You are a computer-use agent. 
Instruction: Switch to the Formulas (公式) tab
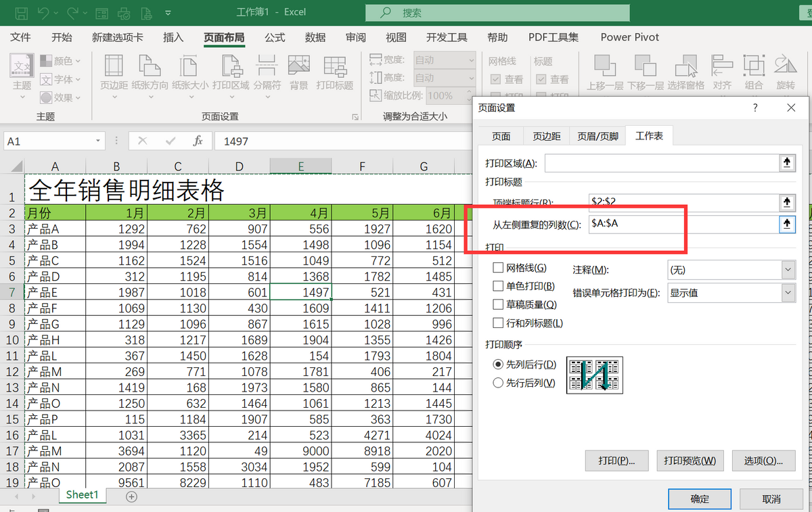275,37
